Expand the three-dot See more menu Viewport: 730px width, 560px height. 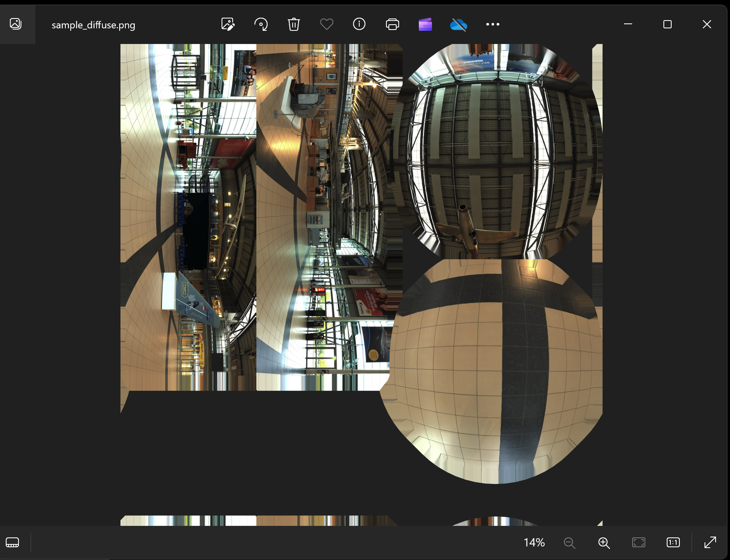pos(492,24)
